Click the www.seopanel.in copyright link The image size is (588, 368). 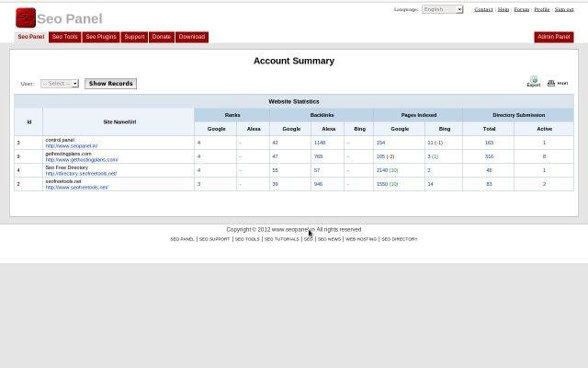pos(293,229)
